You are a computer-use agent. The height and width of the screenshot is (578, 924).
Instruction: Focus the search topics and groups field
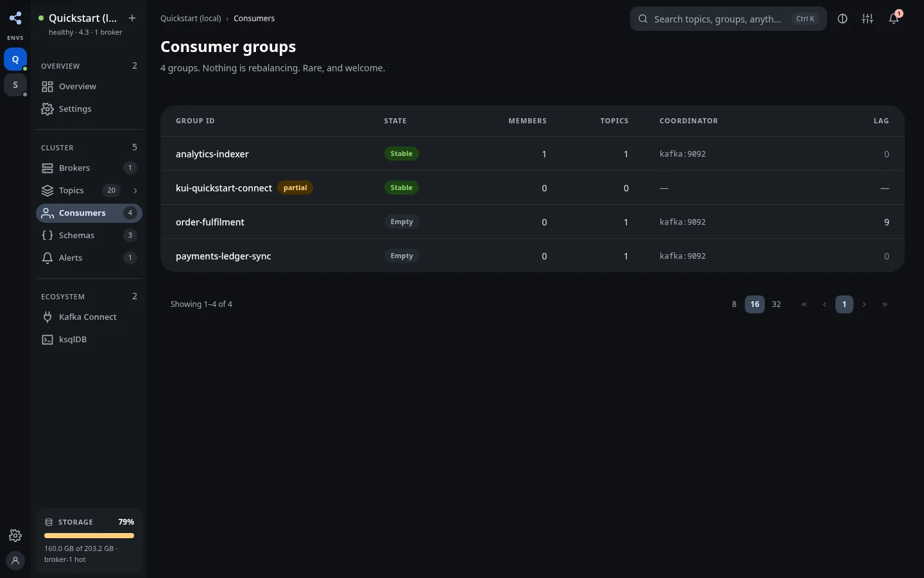pos(728,19)
